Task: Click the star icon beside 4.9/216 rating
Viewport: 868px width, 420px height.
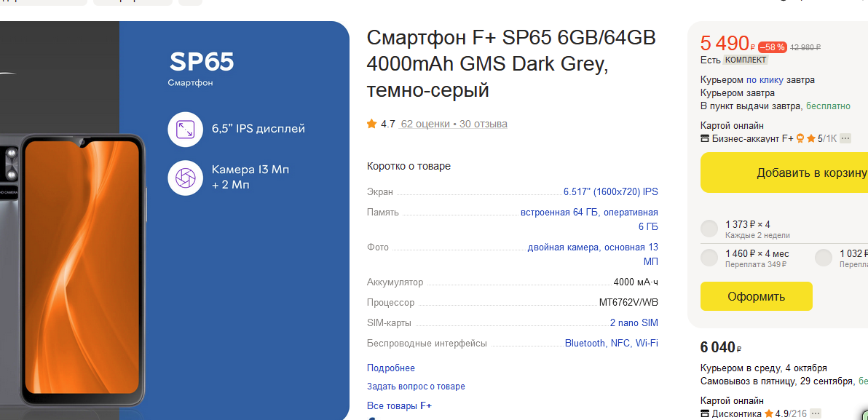Action: (x=769, y=413)
